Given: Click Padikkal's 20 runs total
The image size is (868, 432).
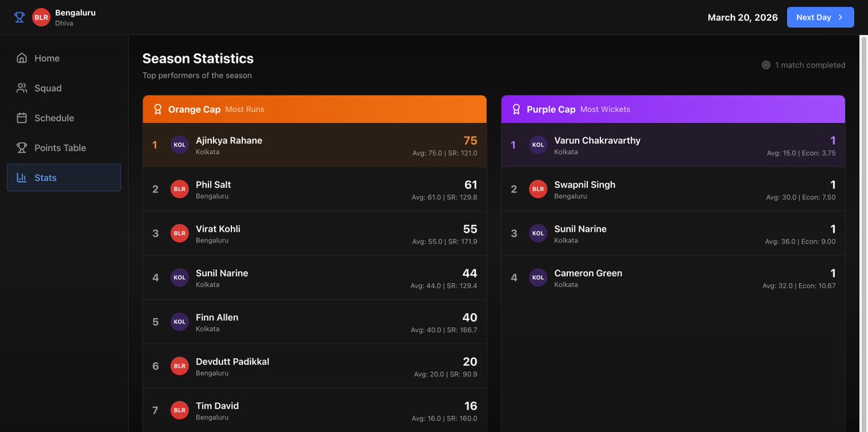Looking at the screenshot, I should pos(470,362).
